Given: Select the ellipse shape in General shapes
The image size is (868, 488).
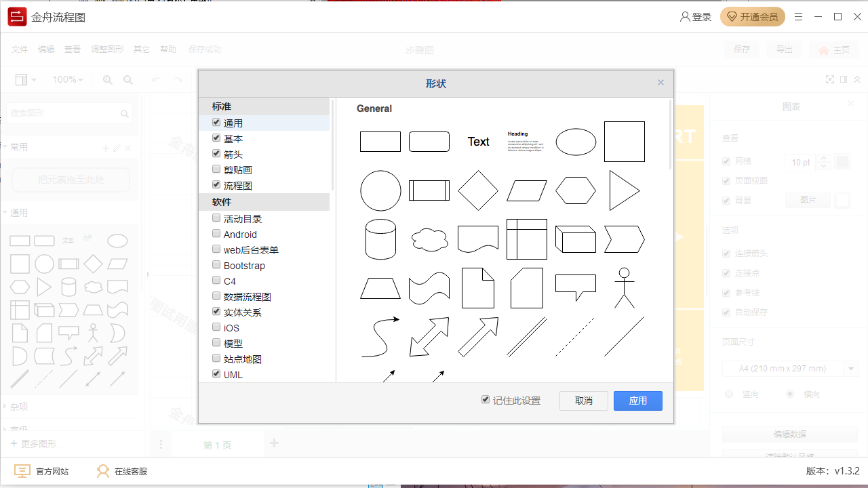Looking at the screenshot, I should [x=576, y=141].
